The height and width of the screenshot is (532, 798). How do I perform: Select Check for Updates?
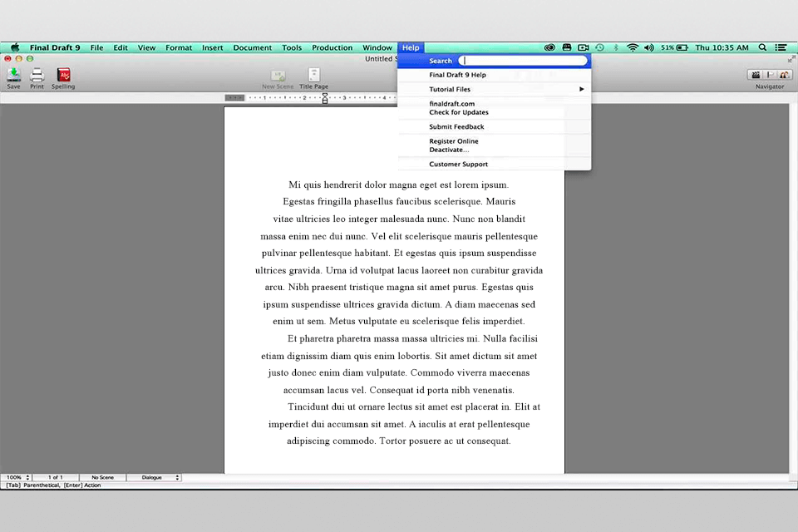[x=494, y=112]
